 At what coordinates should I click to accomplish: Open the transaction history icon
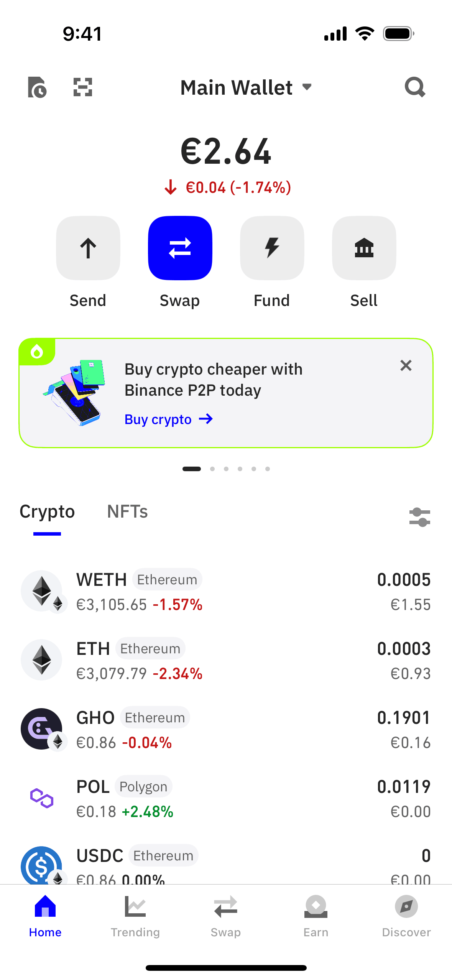coord(37,87)
